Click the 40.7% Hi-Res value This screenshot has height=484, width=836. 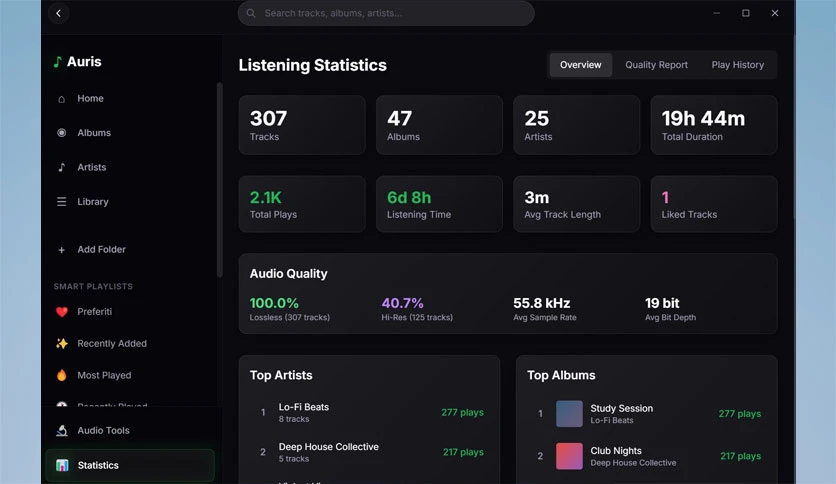[x=403, y=303]
